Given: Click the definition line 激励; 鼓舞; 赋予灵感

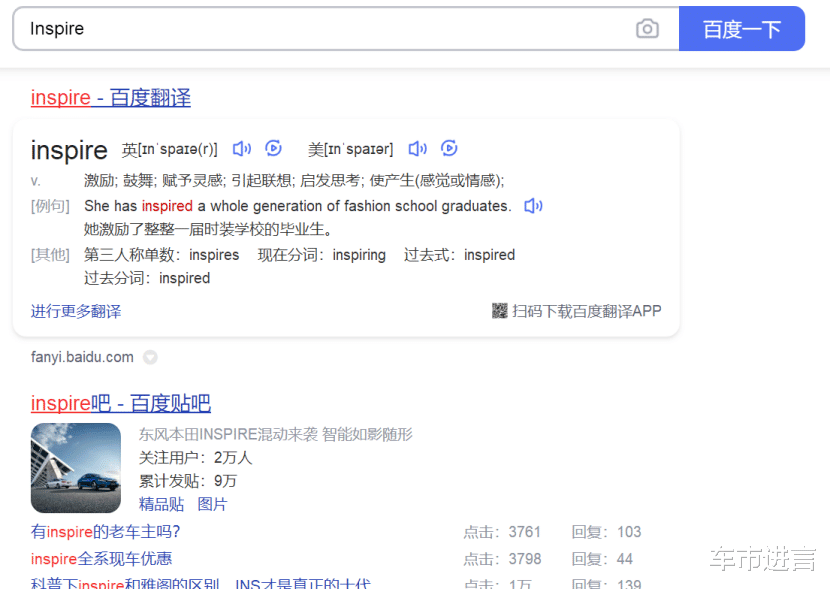Looking at the screenshot, I should pos(294,181).
